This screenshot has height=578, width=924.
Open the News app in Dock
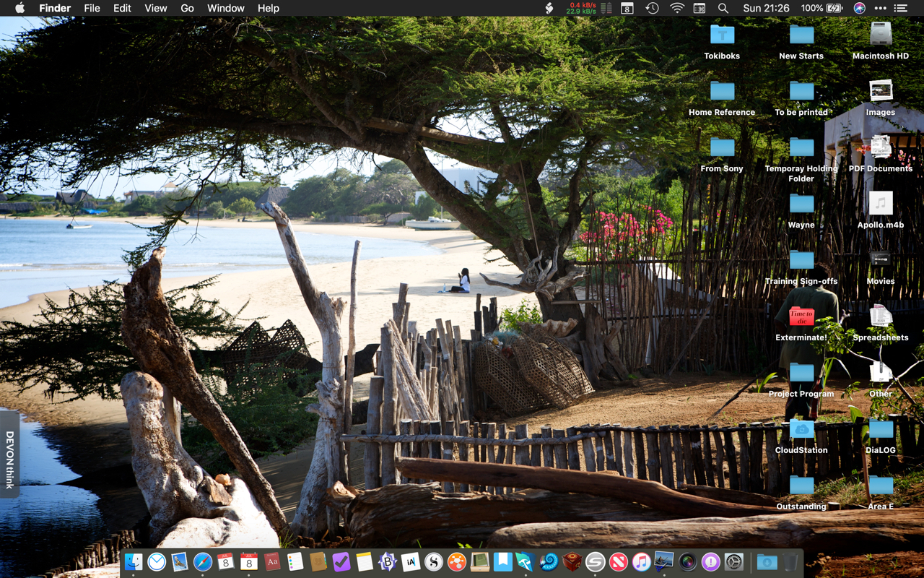click(x=618, y=561)
